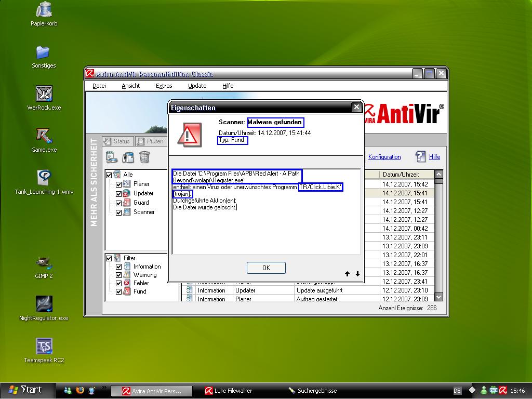Open WarRock.exe desktop icon
532x399 pixels.
pos(44,94)
